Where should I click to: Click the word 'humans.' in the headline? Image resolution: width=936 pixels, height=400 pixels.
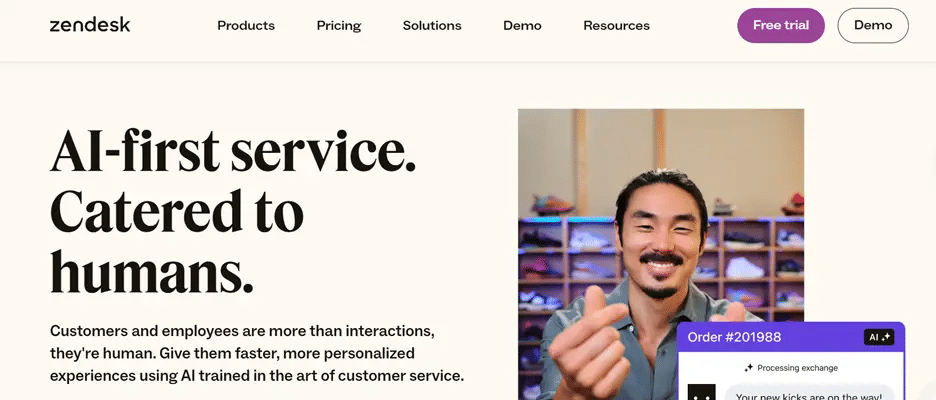[x=152, y=272]
